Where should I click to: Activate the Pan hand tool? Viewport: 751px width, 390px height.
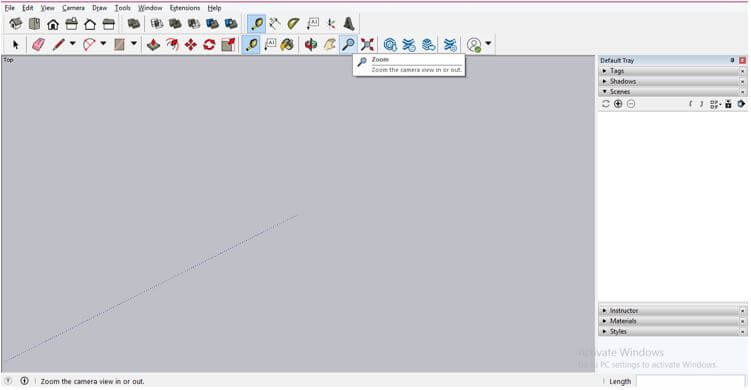tap(330, 45)
